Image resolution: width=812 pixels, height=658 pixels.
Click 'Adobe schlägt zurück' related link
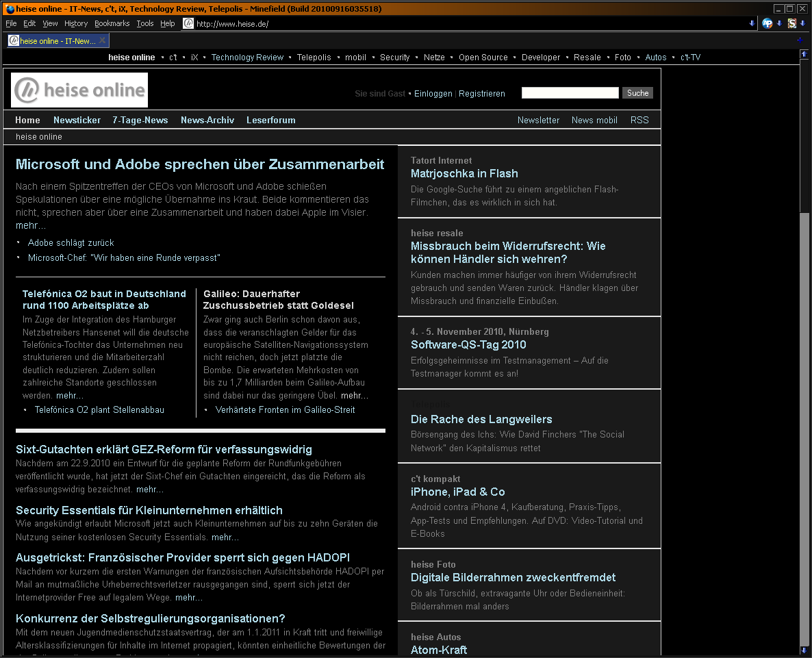[71, 243]
